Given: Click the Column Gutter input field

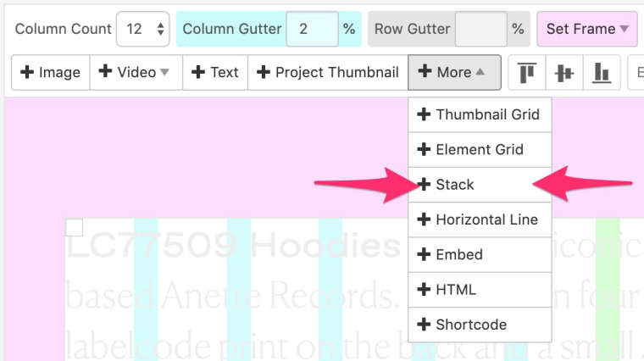Looking at the screenshot, I should coord(312,29).
